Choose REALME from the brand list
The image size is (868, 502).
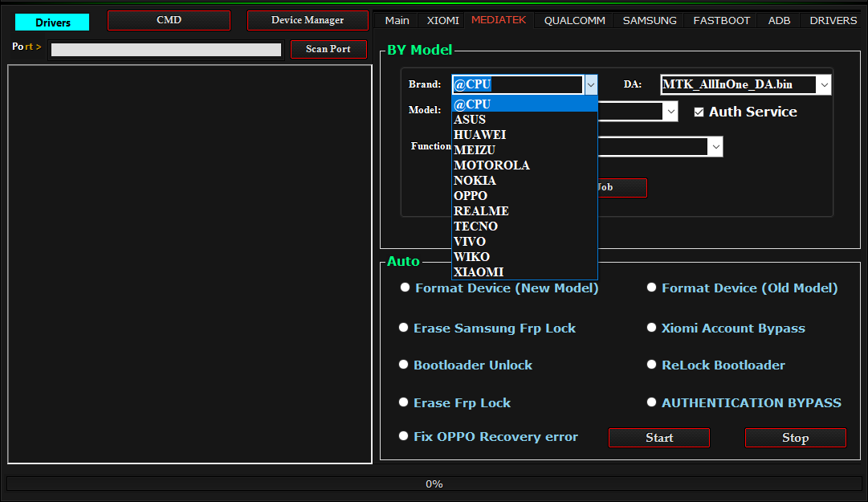coord(525,211)
